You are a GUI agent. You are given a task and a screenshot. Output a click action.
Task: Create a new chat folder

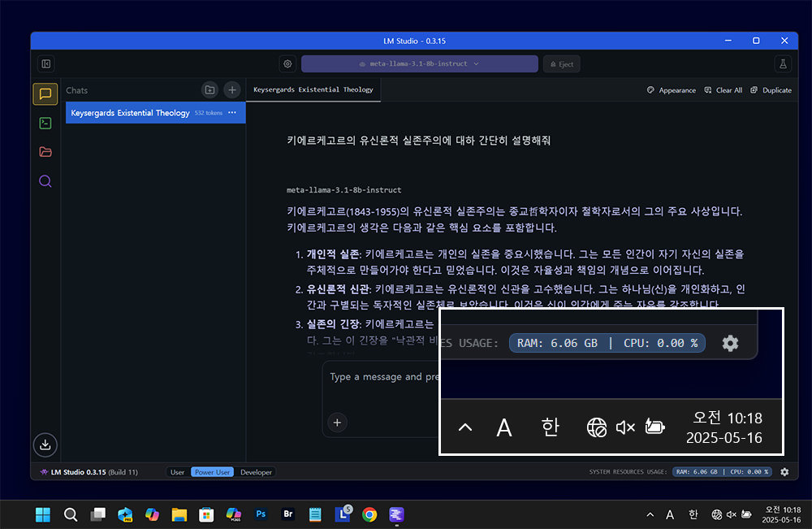[209, 90]
